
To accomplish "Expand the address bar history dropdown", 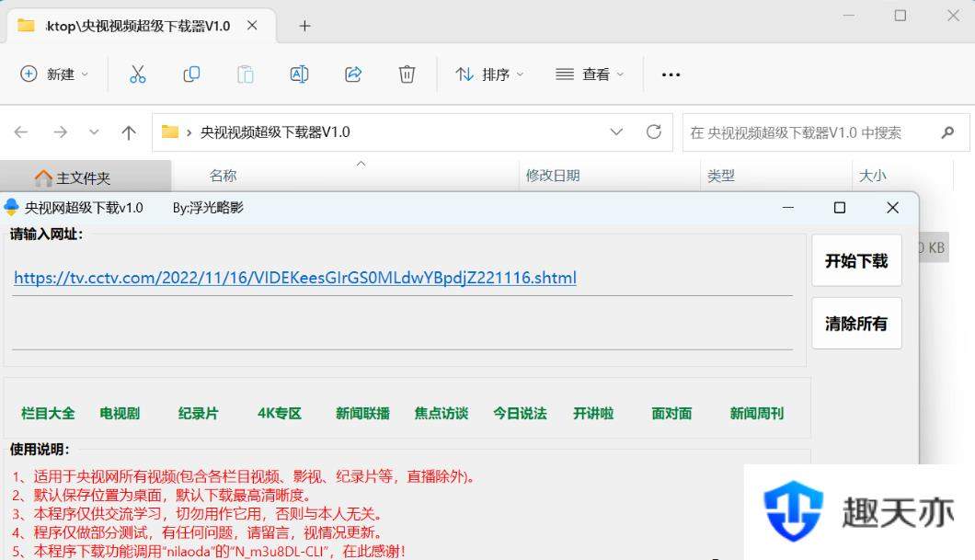I will (x=616, y=131).
